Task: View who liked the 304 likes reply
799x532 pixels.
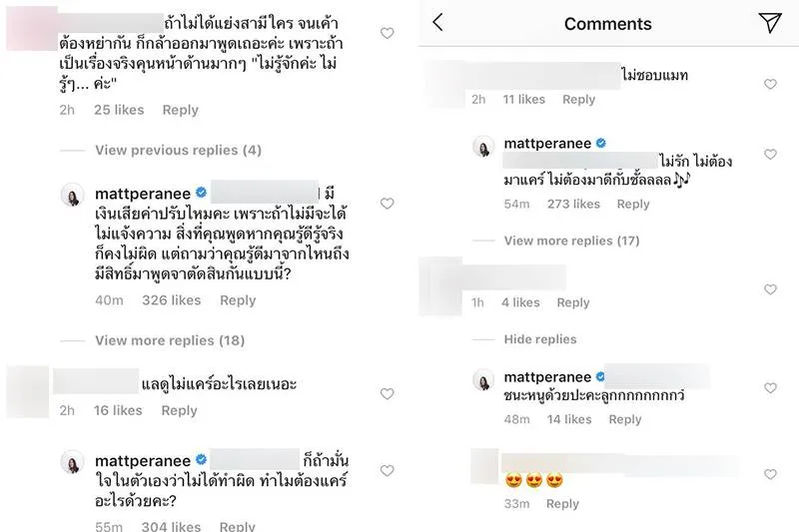Action: click(172, 526)
